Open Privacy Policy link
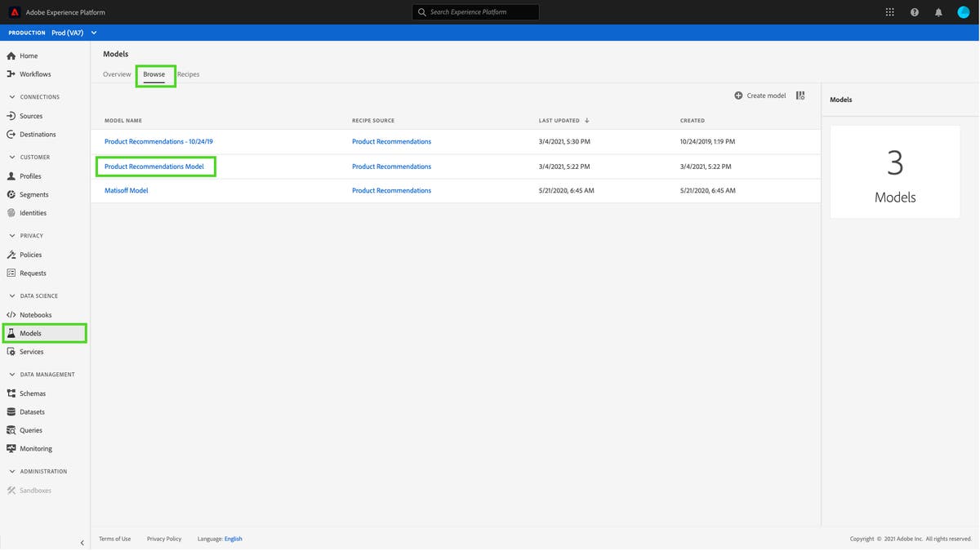 164,539
